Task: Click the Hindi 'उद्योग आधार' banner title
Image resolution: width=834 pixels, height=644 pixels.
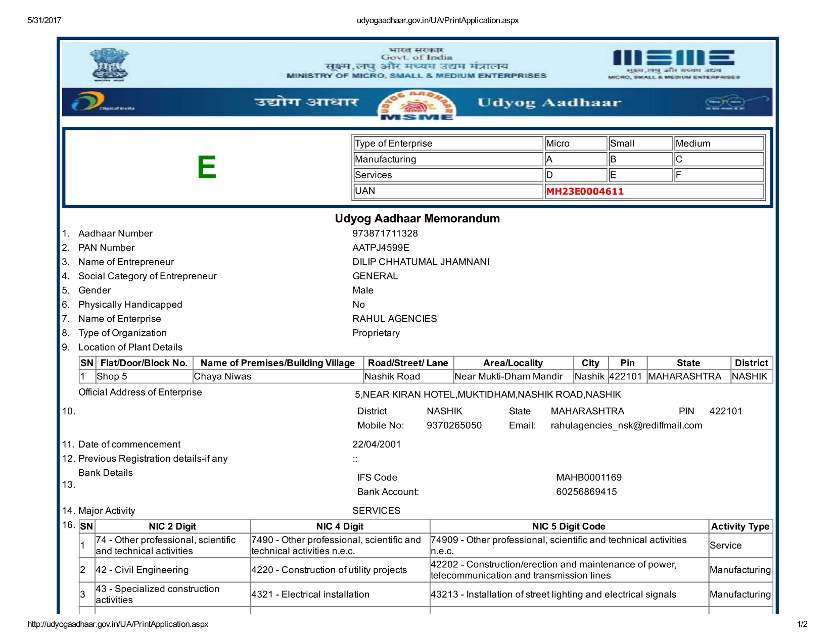Action: 306,102
